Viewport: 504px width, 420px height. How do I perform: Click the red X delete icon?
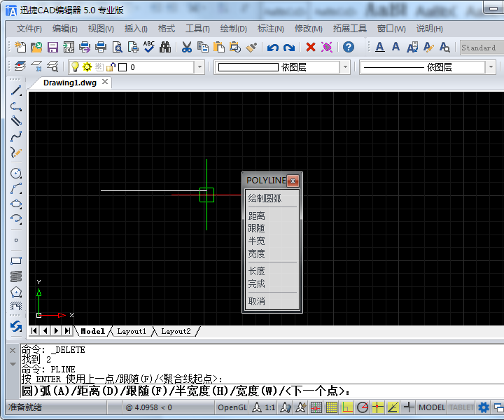click(311, 47)
